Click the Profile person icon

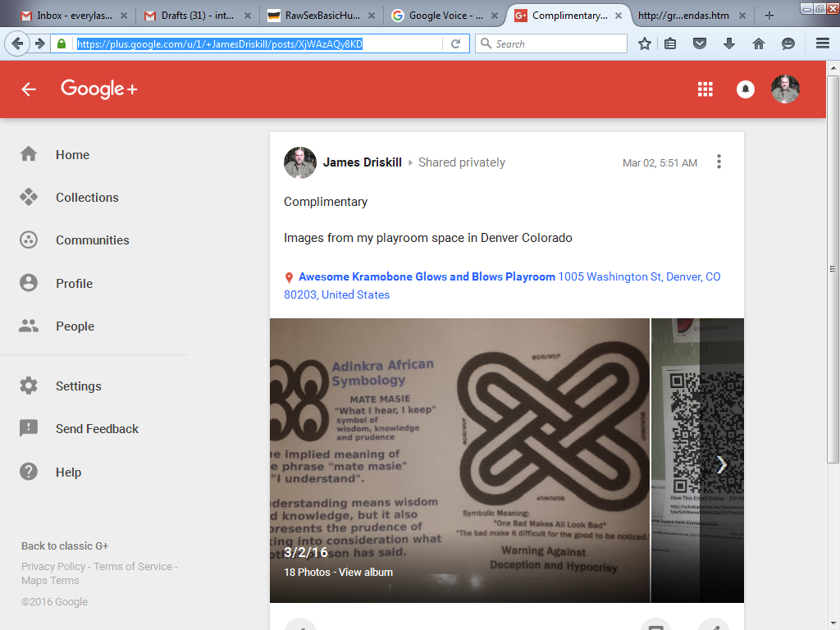pyautogui.click(x=29, y=283)
